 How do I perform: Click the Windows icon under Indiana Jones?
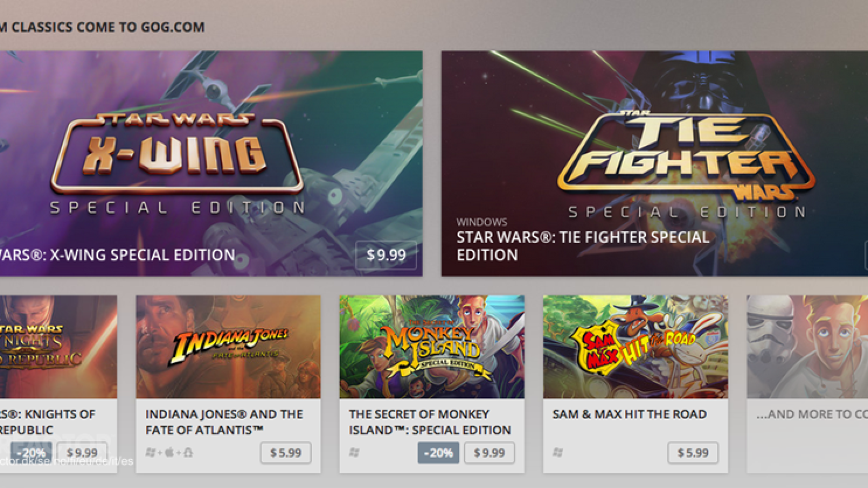coord(150,452)
